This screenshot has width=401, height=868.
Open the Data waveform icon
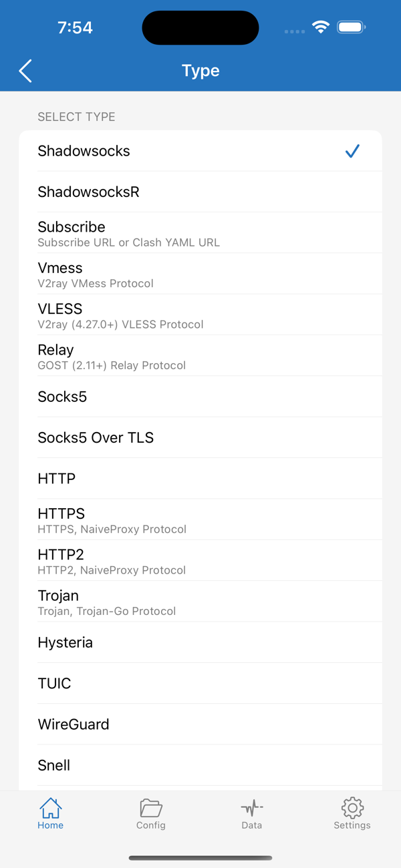tap(252, 809)
